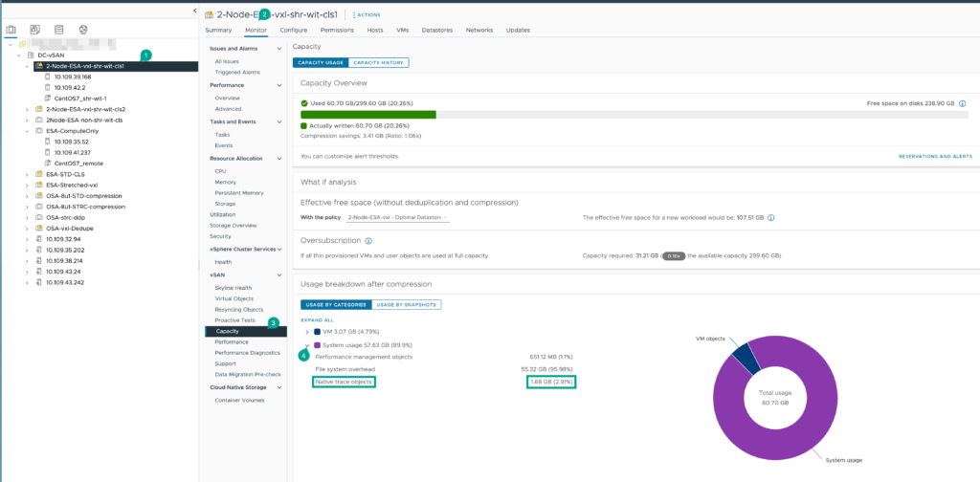Select Usage by Snapshots view
Image resolution: width=980 pixels, height=482 pixels.
(x=407, y=305)
